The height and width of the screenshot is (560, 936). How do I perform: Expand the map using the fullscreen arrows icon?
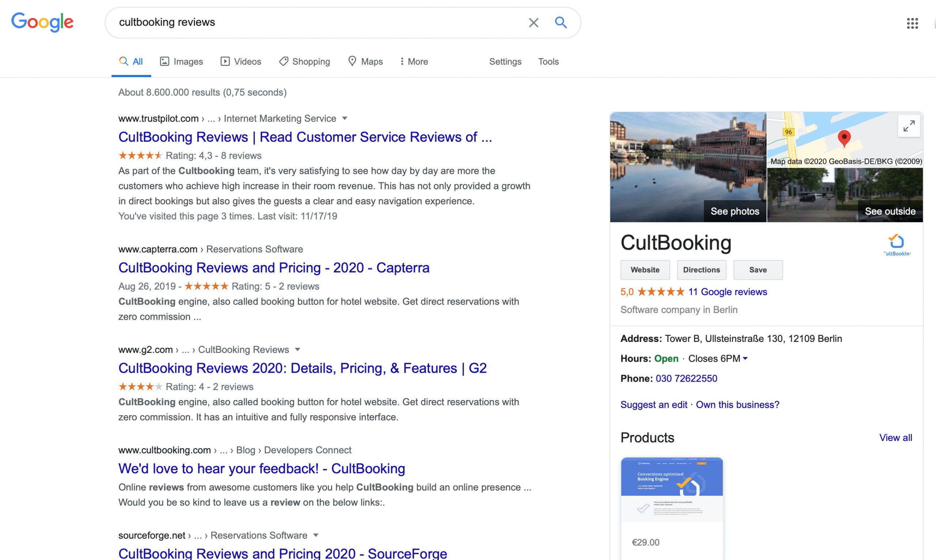[909, 126]
